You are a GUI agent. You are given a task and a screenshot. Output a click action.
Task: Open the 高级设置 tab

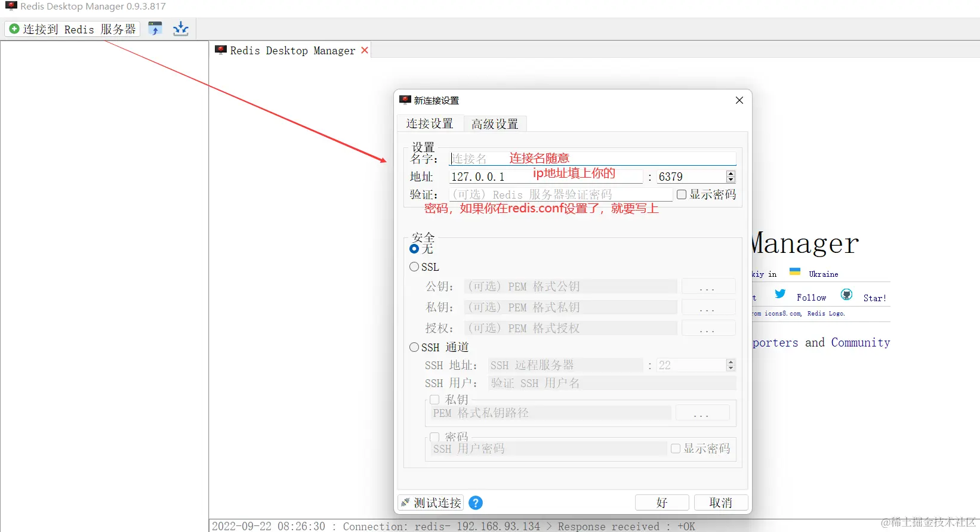click(495, 124)
